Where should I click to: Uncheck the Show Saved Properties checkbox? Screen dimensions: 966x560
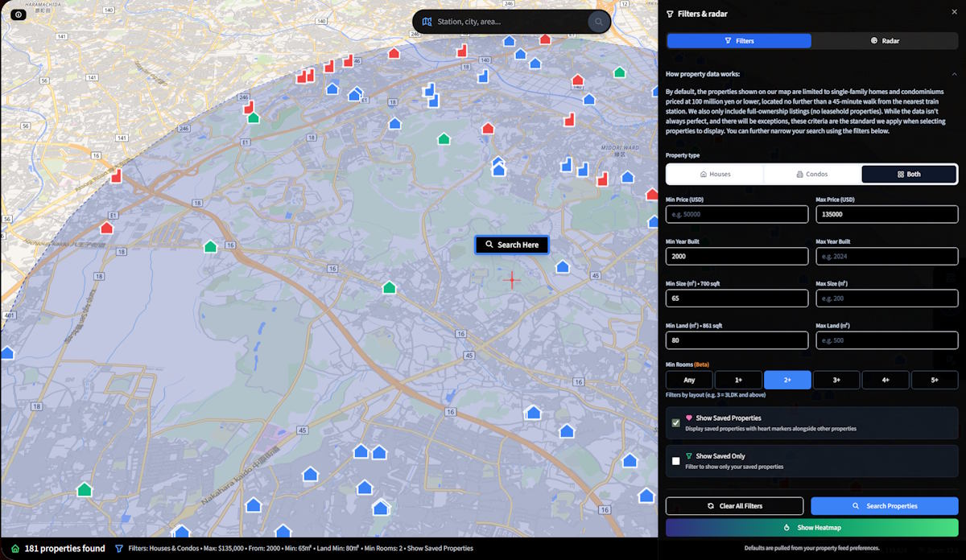(676, 423)
